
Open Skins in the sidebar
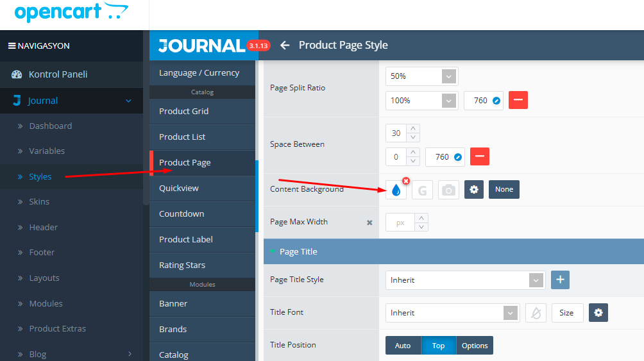pos(39,201)
